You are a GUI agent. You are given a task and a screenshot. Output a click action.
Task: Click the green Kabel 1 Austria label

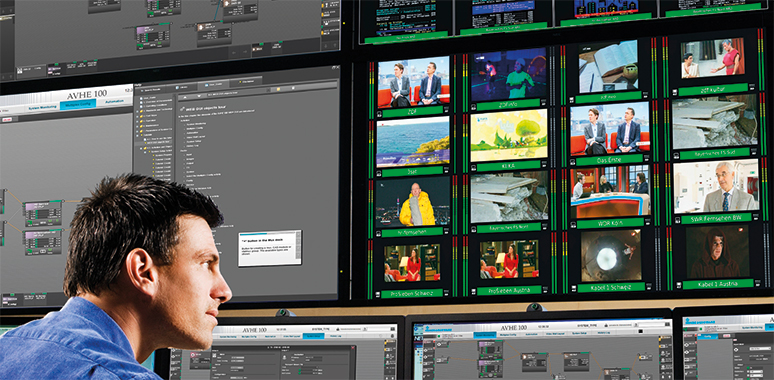[x=718, y=284]
